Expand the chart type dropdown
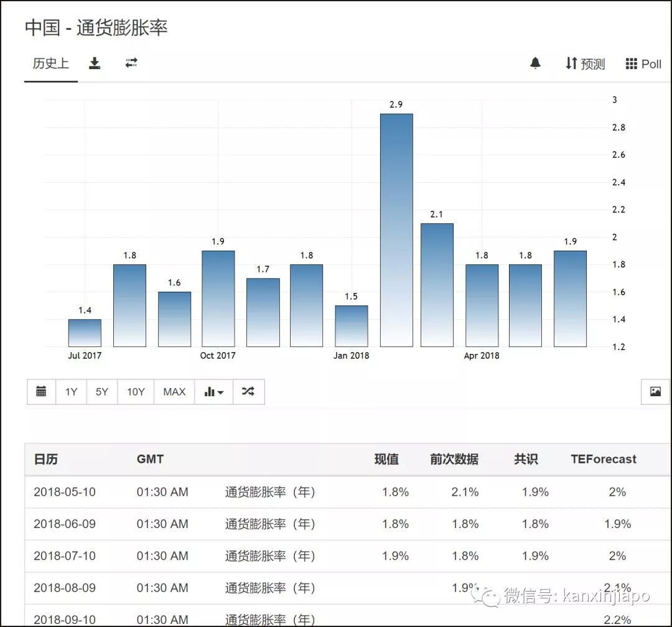 pyautogui.click(x=213, y=392)
